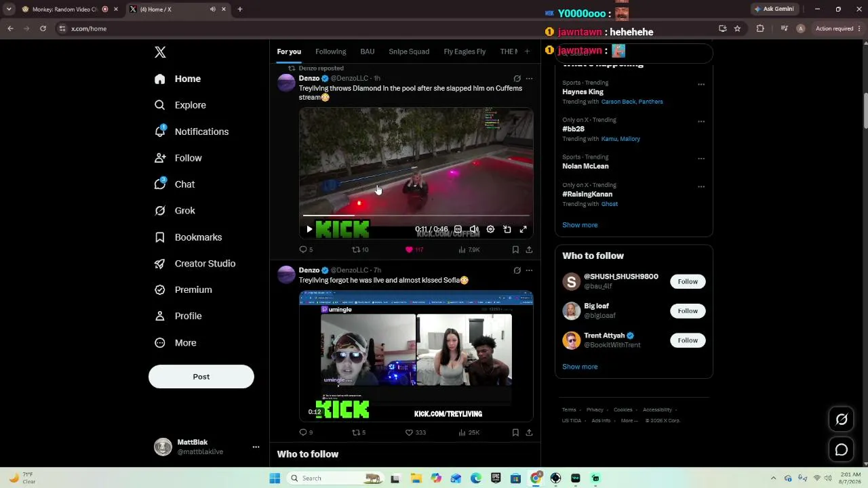
Task: Repost the pool video post with 10 reposts
Action: point(360,249)
